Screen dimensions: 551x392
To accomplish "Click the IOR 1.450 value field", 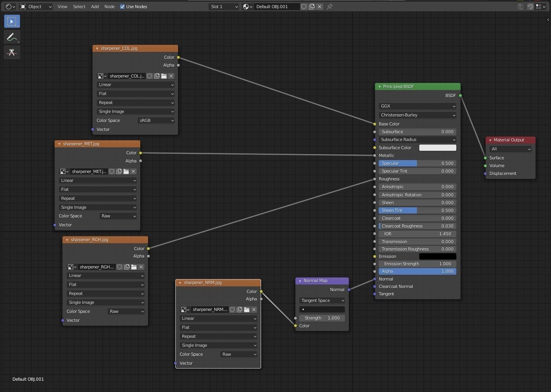I will click(x=417, y=234).
